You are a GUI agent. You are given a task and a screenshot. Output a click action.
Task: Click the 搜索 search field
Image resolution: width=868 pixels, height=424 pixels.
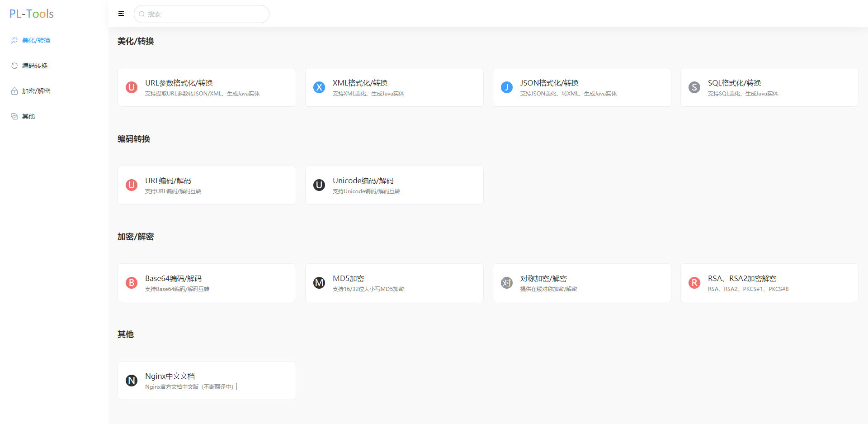201,14
